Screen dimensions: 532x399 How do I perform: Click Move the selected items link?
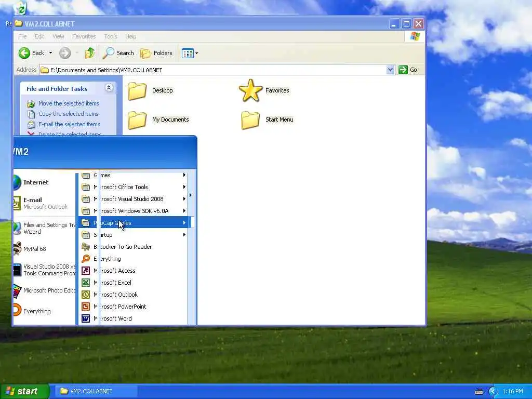(x=69, y=103)
